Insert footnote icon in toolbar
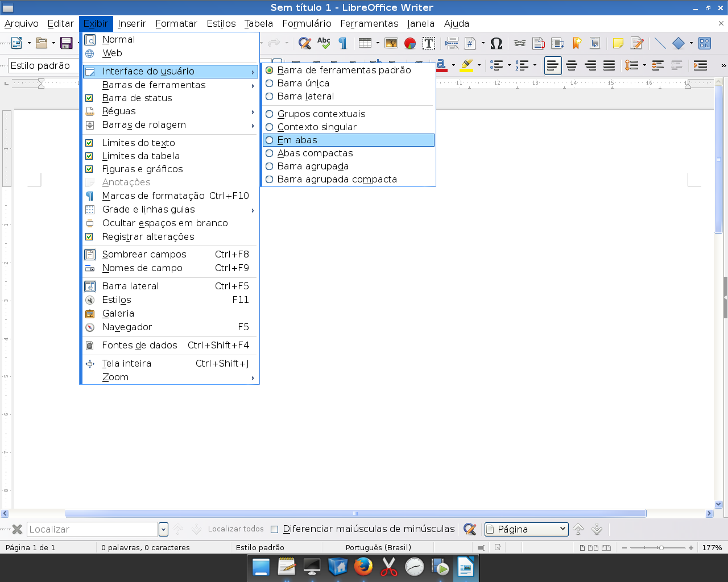The width and height of the screenshot is (728, 582). (539, 43)
